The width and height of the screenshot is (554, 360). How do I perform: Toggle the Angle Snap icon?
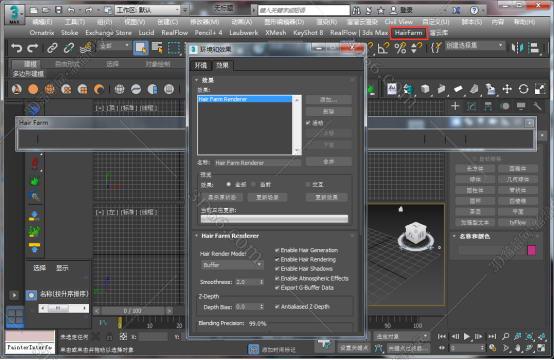click(383, 48)
